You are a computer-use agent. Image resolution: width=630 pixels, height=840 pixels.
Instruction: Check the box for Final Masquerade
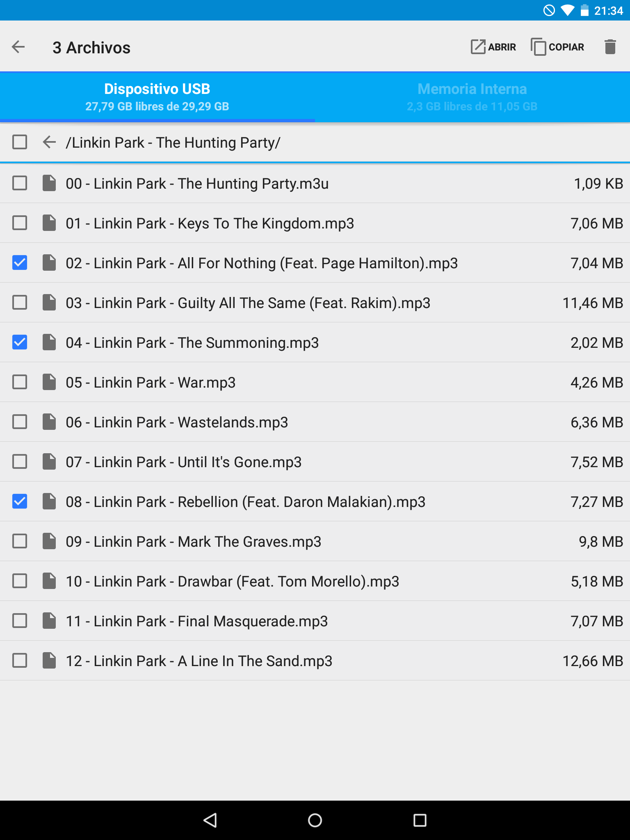[x=20, y=621]
